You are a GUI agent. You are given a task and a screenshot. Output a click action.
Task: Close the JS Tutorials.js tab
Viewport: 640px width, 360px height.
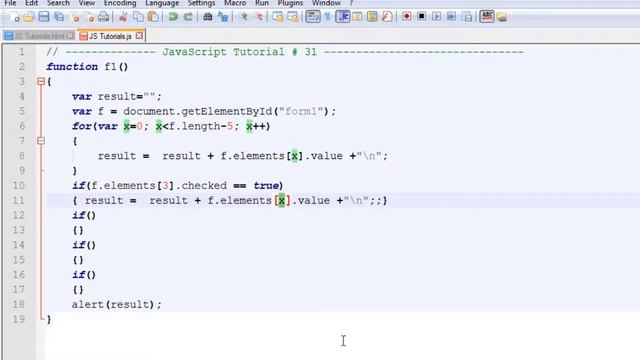tap(139, 36)
